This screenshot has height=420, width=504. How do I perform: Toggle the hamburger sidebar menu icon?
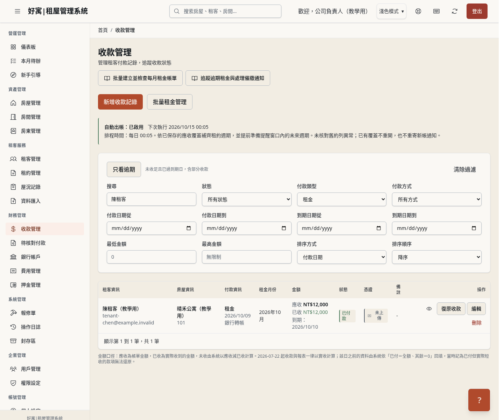click(x=17, y=11)
